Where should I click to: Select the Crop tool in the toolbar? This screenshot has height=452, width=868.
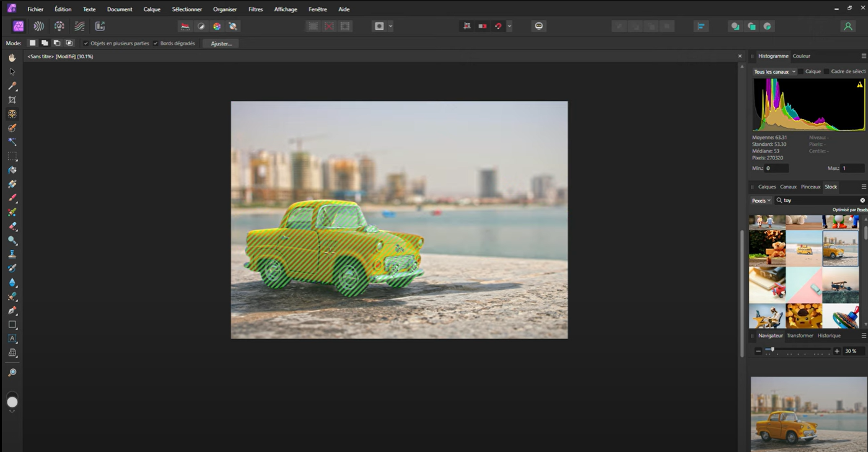[x=12, y=100]
